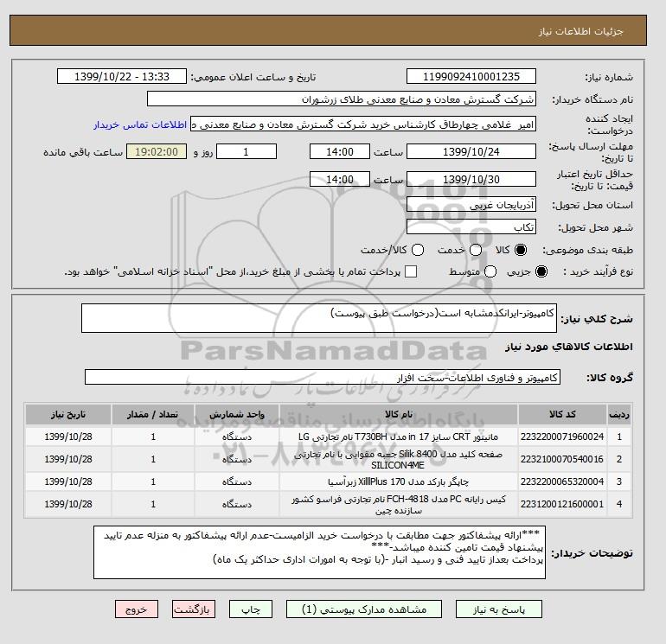Open مشاهده مدارک پیوستی (1) button
666x644 pixels.
coord(364,609)
